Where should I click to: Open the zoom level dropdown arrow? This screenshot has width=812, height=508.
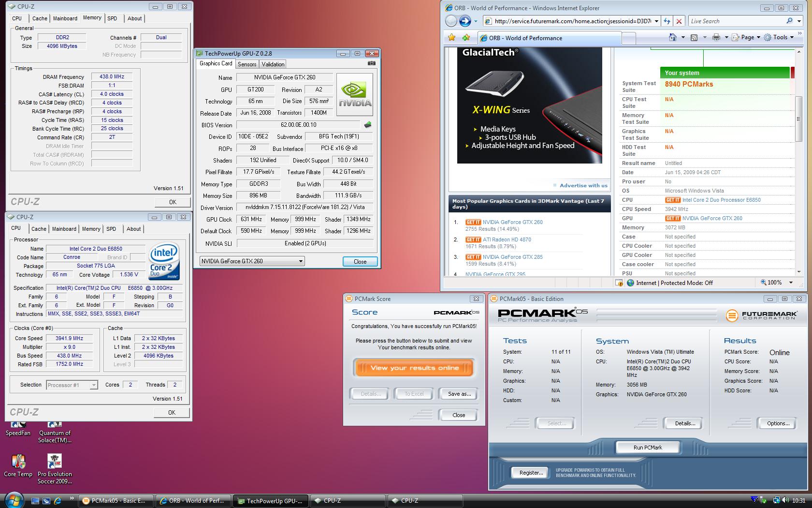click(x=791, y=283)
